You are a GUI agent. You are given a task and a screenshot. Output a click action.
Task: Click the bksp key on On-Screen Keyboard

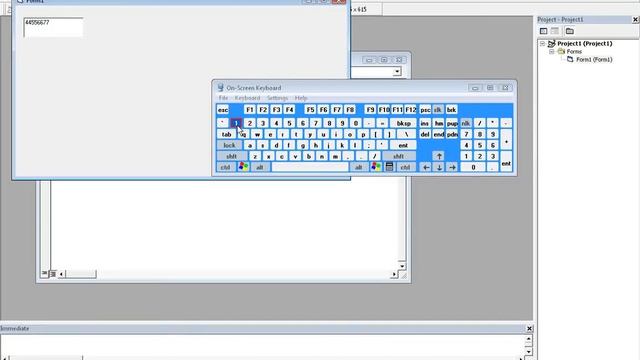(404, 123)
